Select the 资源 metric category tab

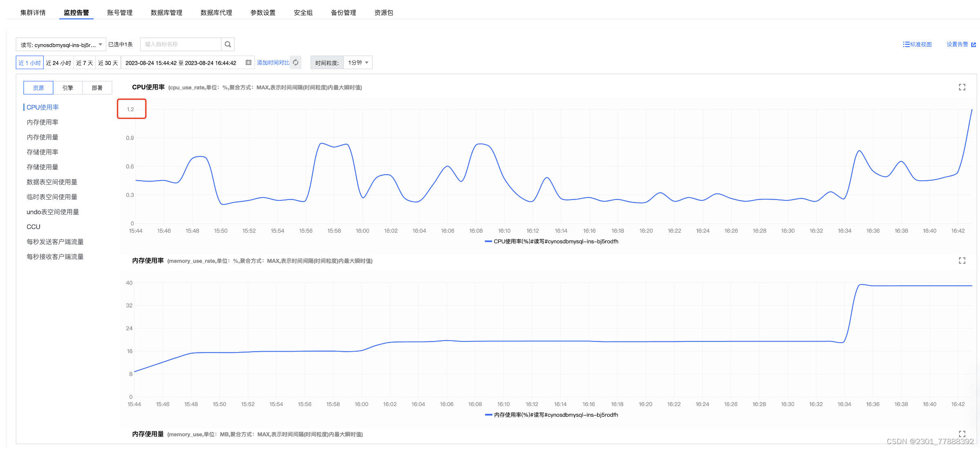[38, 88]
